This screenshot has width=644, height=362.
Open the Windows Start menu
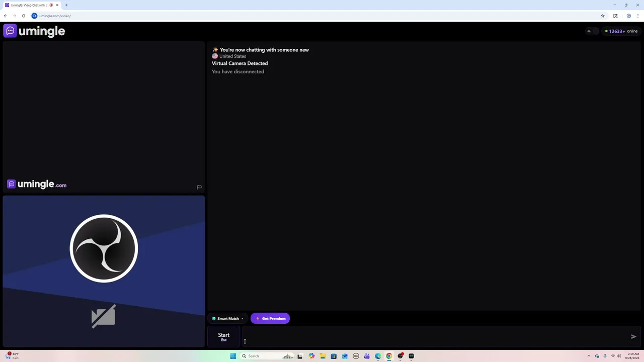233,356
